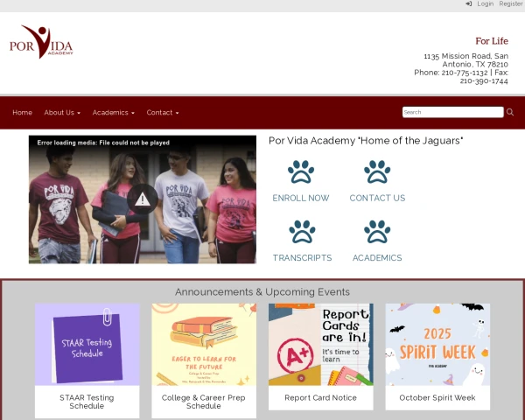Viewport: 525px width, 420px height.
Task: Select the Academics paw print icon
Action: click(377, 232)
